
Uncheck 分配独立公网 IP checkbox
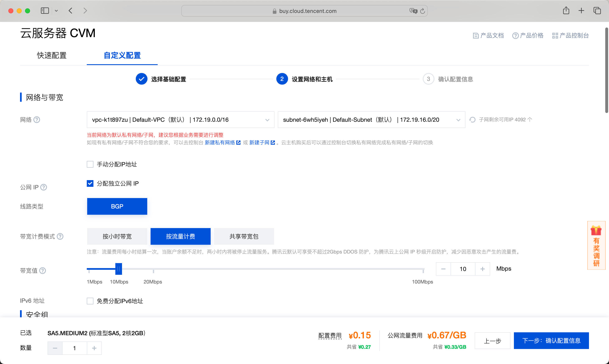[90, 183]
